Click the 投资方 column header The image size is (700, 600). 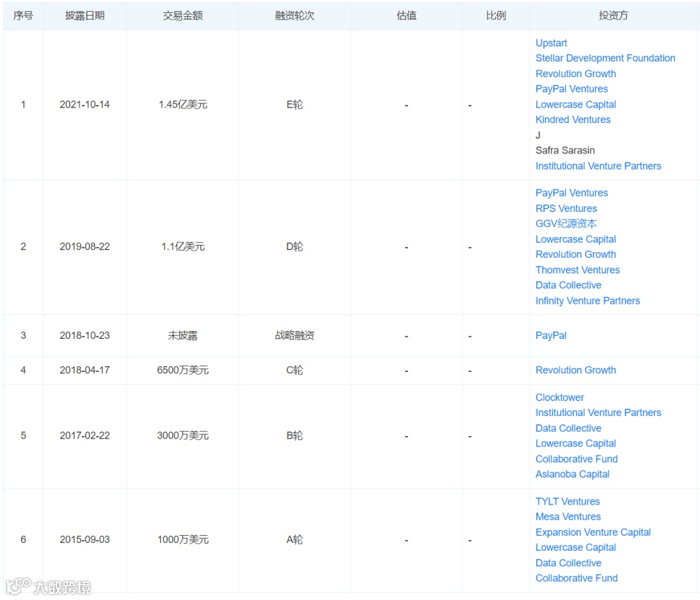pos(613,16)
